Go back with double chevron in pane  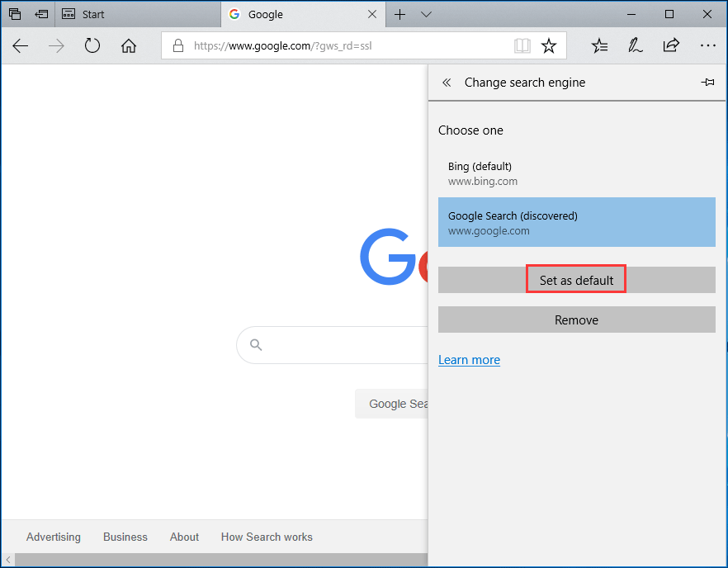click(447, 83)
